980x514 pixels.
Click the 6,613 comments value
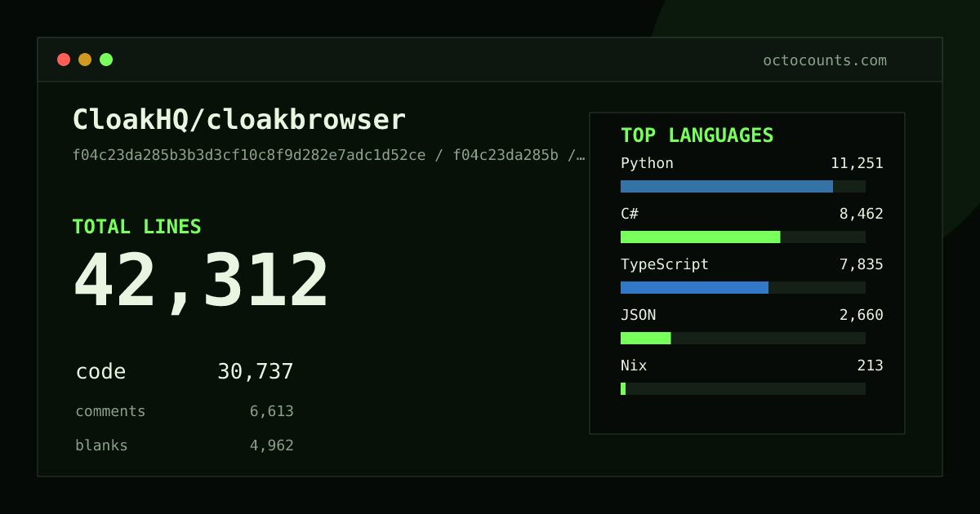coord(272,411)
